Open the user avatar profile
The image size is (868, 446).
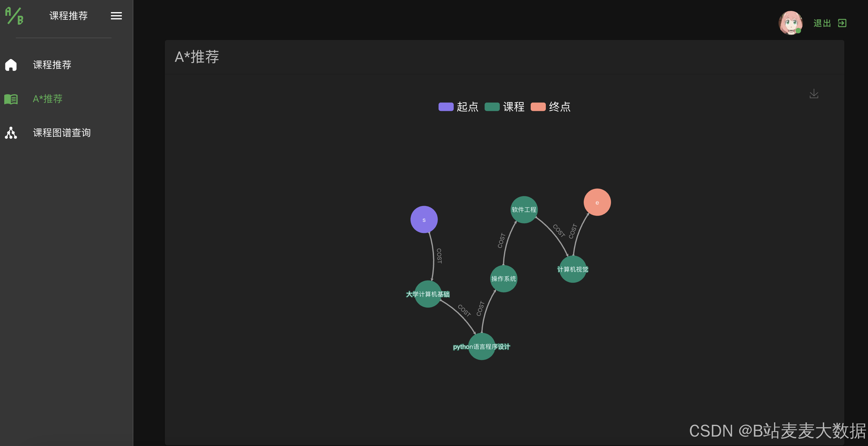point(790,23)
